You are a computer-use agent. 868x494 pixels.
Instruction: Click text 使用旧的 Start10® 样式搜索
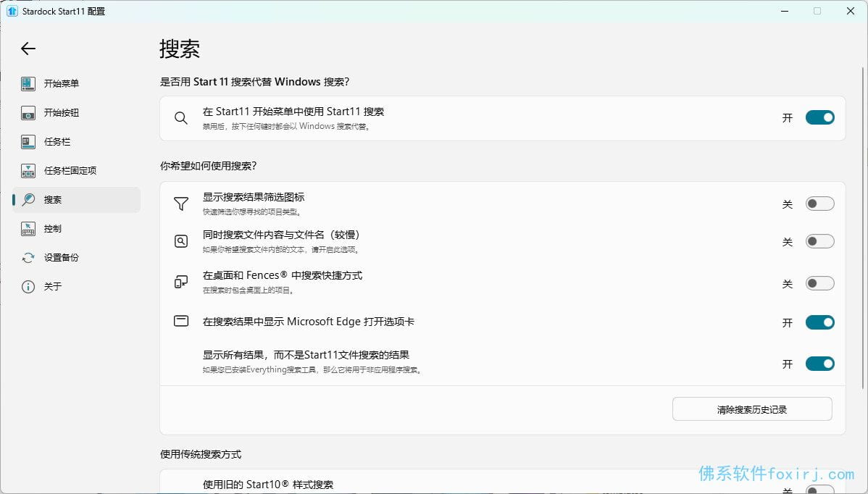tap(268, 485)
